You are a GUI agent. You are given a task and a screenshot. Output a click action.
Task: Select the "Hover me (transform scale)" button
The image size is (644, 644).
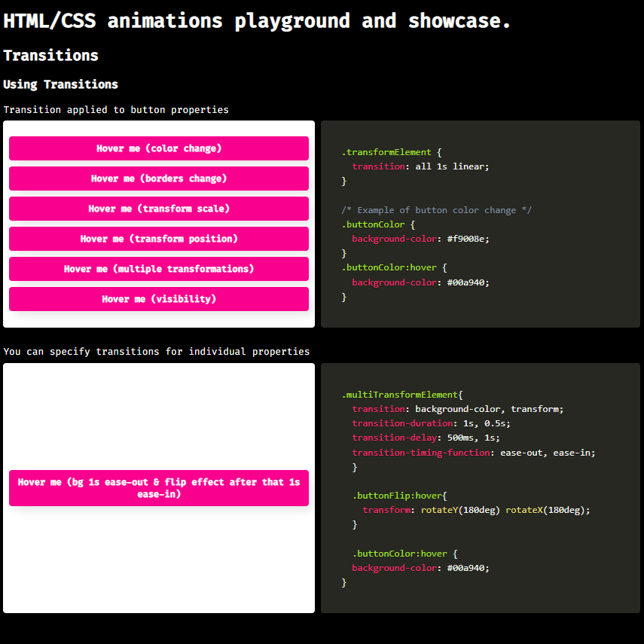coord(159,209)
